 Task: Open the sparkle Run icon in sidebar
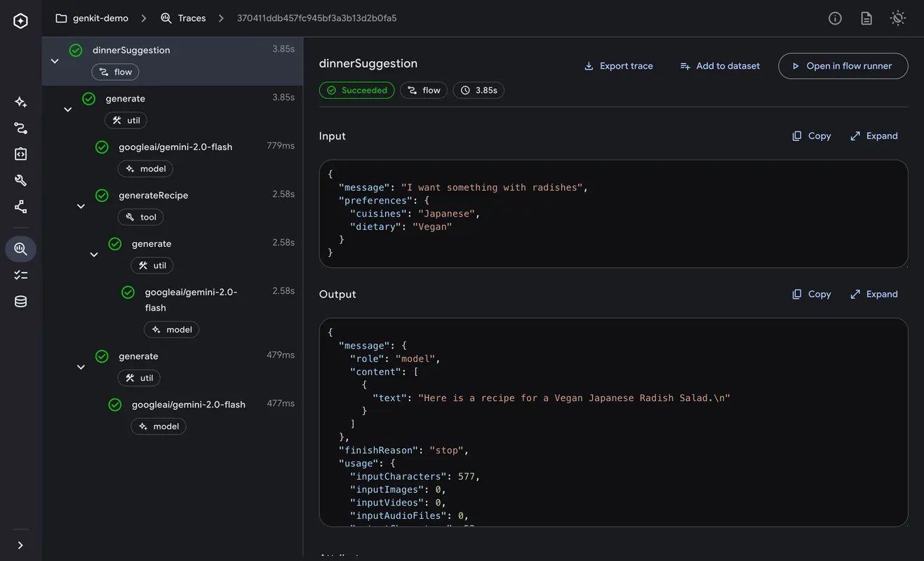(20, 102)
